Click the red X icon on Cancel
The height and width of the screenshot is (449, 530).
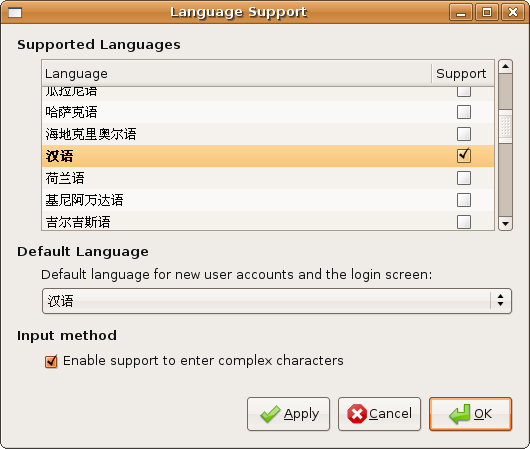[357, 414]
